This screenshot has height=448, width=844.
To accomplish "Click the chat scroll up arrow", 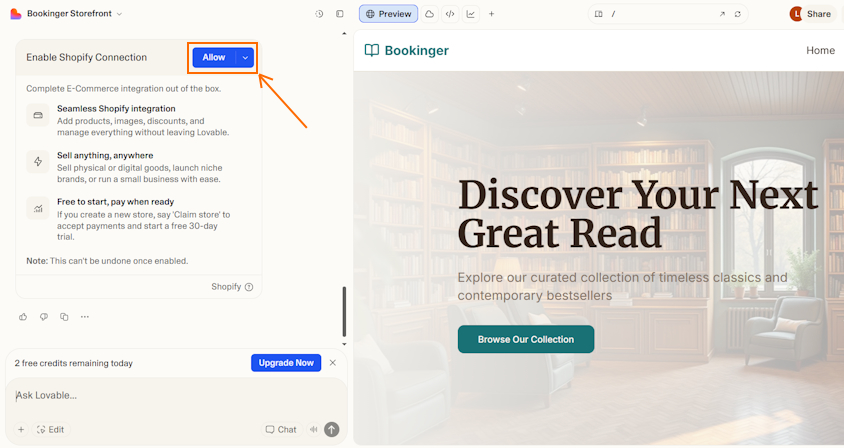I will 344,33.
